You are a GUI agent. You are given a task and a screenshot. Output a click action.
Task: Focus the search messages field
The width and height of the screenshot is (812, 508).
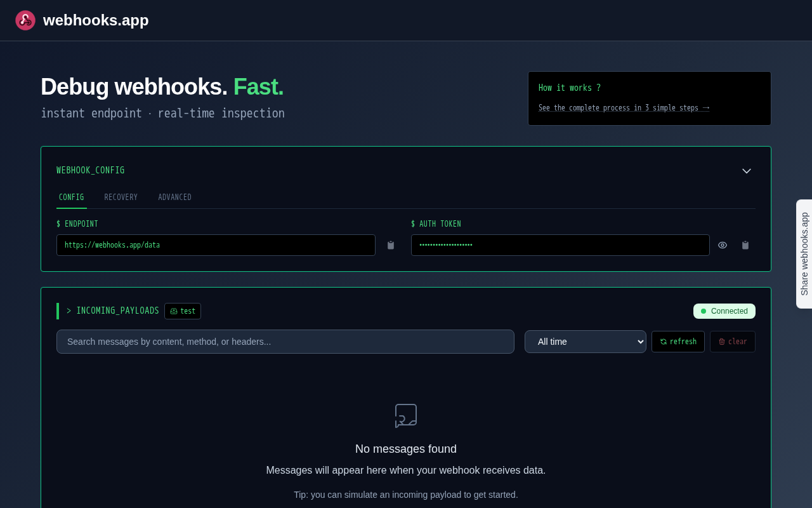click(x=285, y=342)
